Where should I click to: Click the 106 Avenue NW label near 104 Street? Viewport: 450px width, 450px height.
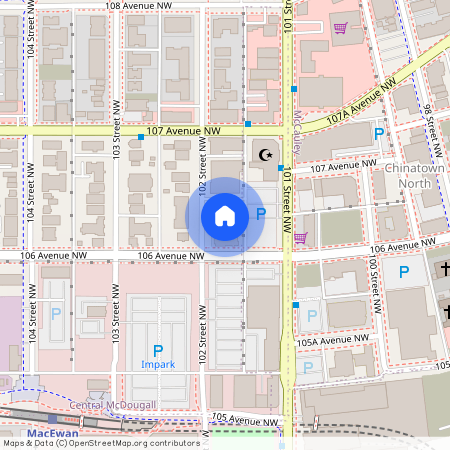click(x=54, y=256)
